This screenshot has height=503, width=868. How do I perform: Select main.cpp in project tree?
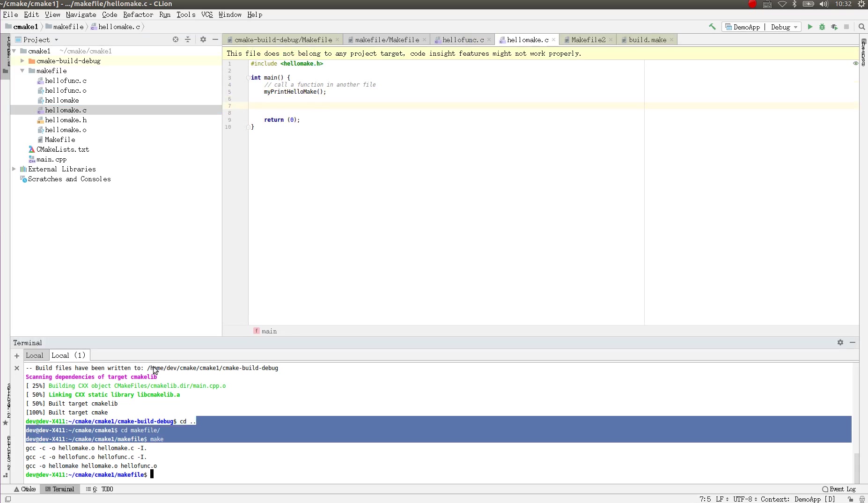point(51,159)
